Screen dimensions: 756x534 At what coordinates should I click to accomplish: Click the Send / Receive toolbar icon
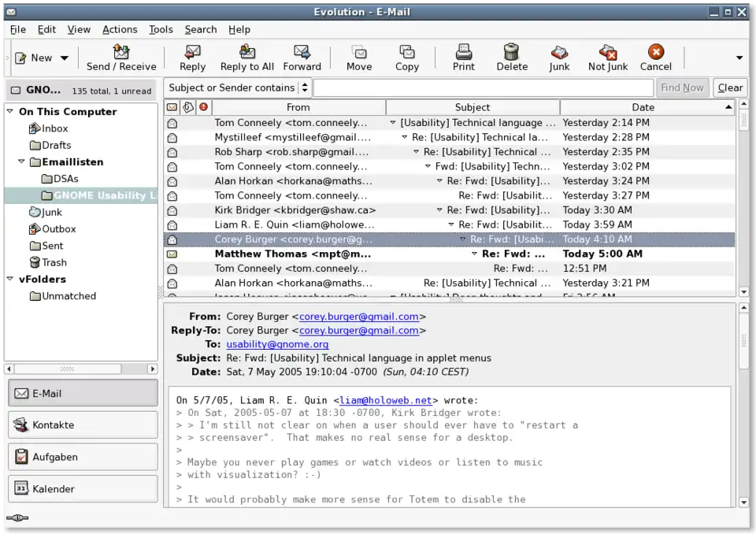click(x=121, y=53)
